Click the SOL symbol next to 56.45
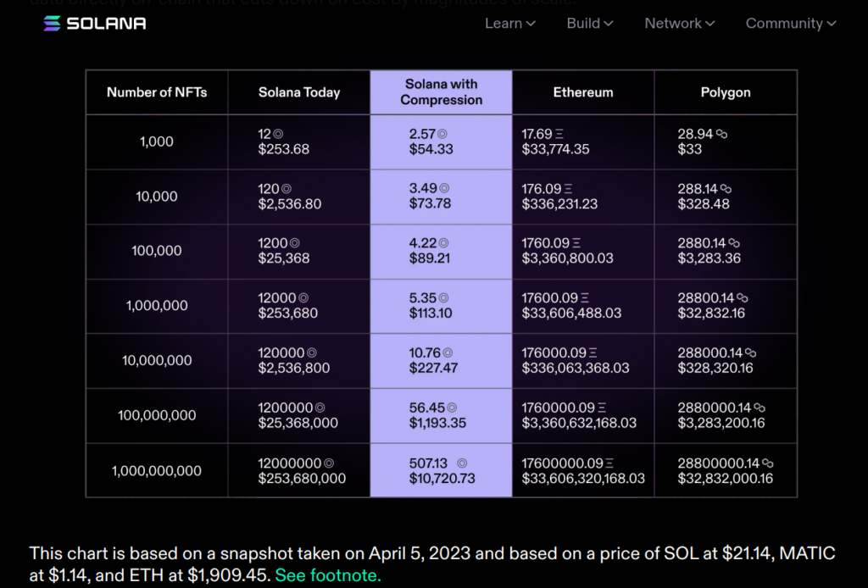The width and height of the screenshot is (868, 588). [x=452, y=408]
